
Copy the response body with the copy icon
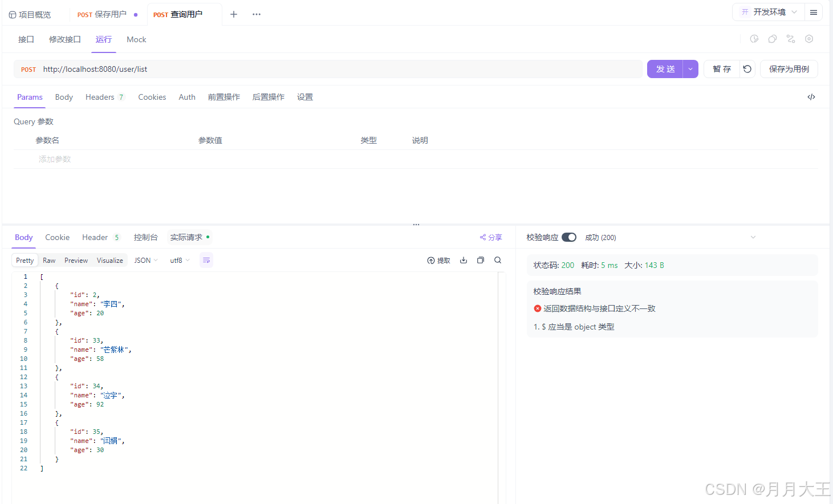coord(481,260)
